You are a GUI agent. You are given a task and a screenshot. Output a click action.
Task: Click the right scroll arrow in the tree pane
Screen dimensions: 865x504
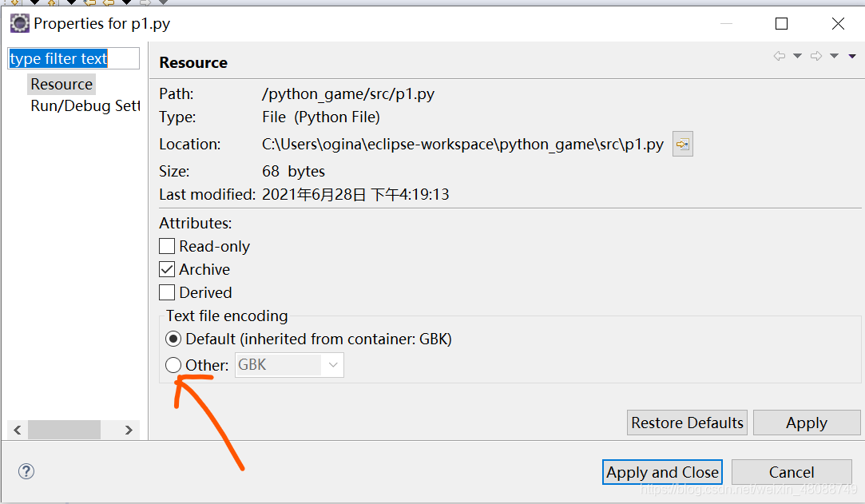tap(129, 431)
